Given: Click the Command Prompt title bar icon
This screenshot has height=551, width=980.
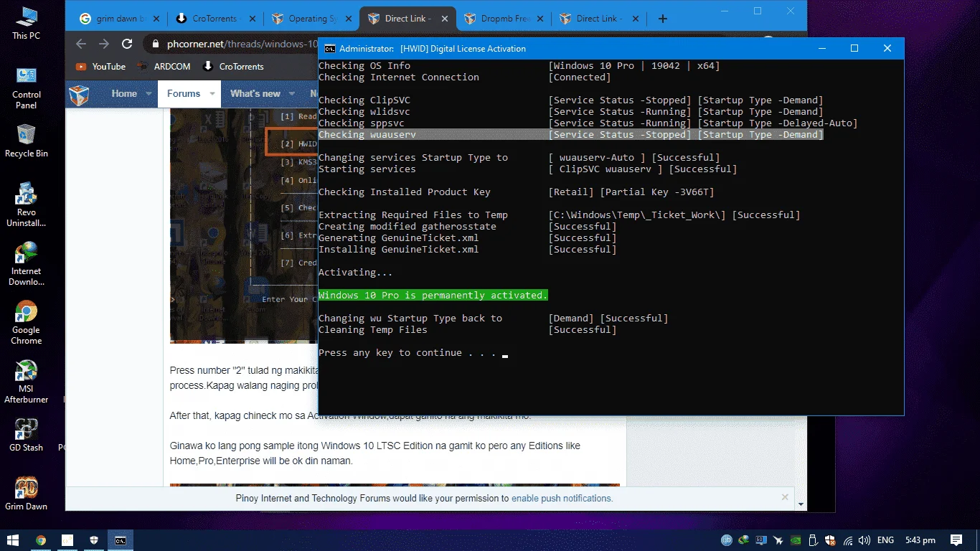Looking at the screenshot, I should pyautogui.click(x=329, y=49).
